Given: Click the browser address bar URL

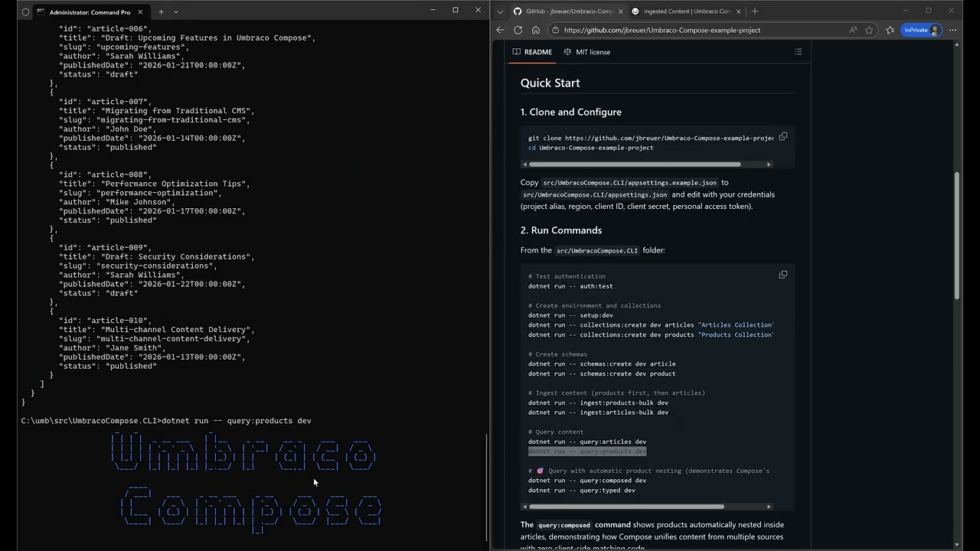Looking at the screenshot, I should [x=662, y=30].
